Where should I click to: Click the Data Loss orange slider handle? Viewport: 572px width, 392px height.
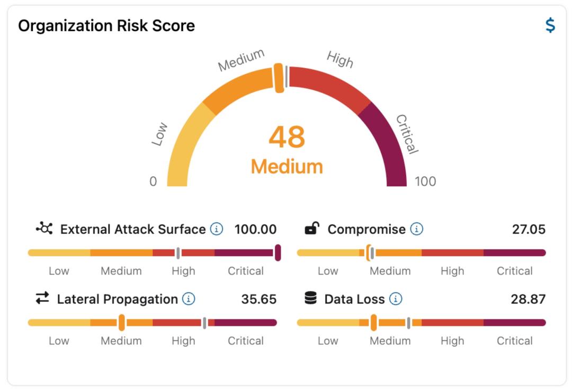373,322
